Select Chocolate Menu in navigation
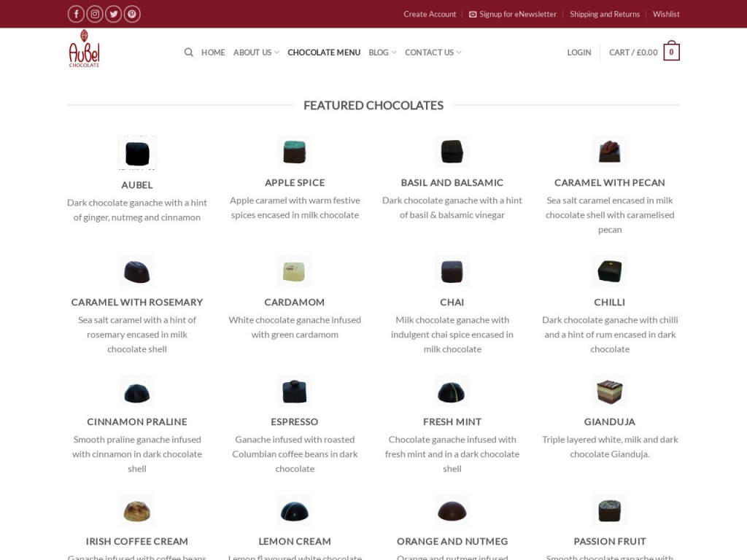The height and width of the screenshot is (560, 747). click(x=324, y=52)
